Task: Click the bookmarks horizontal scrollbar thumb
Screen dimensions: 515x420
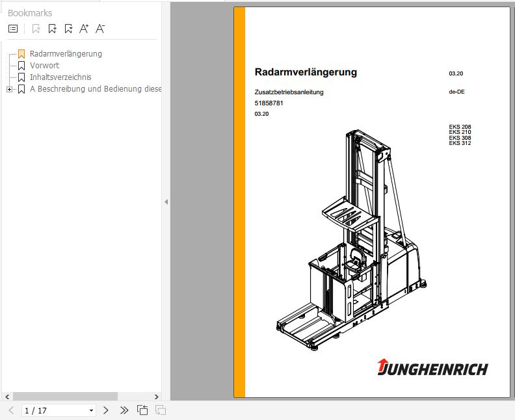Action: (65, 397)
